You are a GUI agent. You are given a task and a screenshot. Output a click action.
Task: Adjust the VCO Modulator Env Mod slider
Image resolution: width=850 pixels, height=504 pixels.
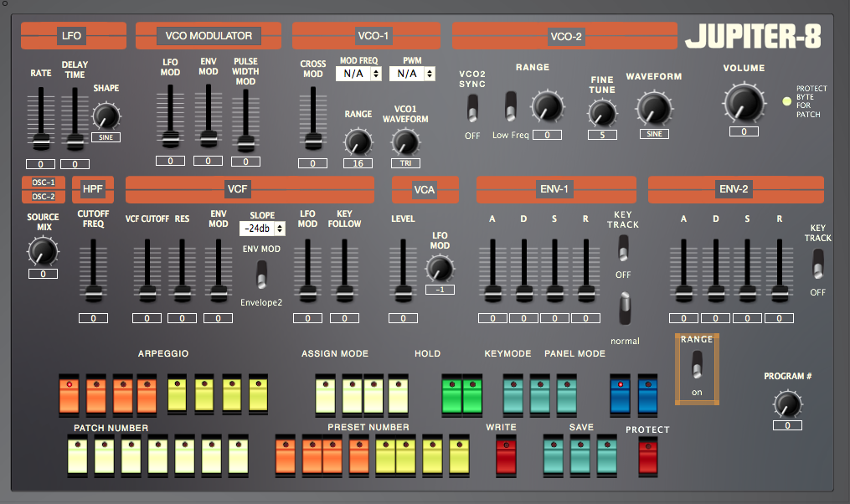click(209, 139)
